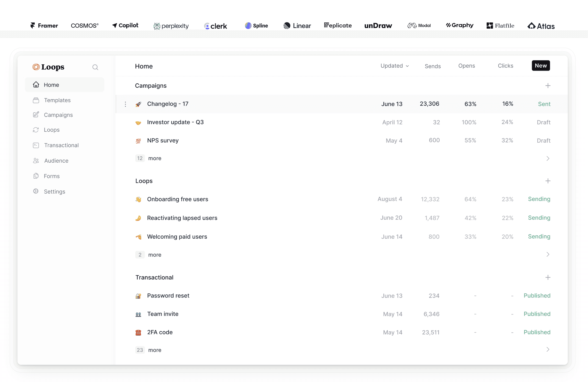
Task: Click the Loops logo in sidebar
Action: click(x=48, y=67)
